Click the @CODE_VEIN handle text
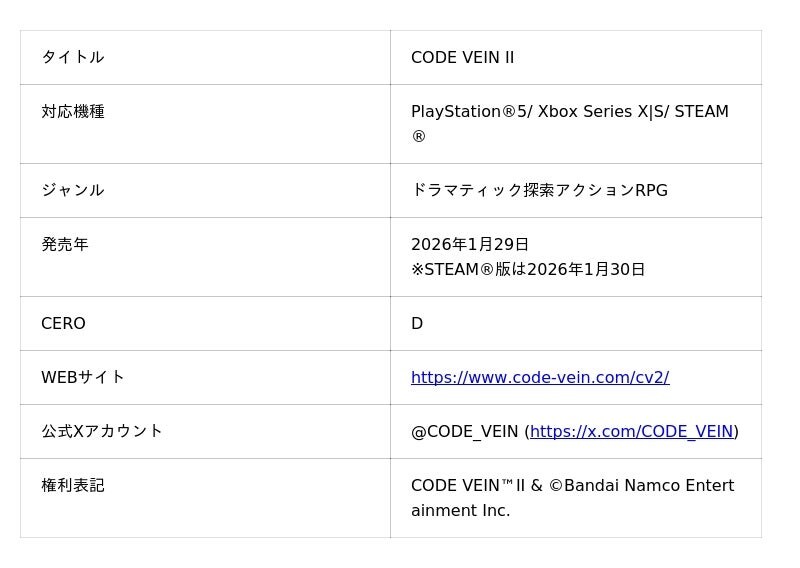800x568 pixels. (464, 431)
